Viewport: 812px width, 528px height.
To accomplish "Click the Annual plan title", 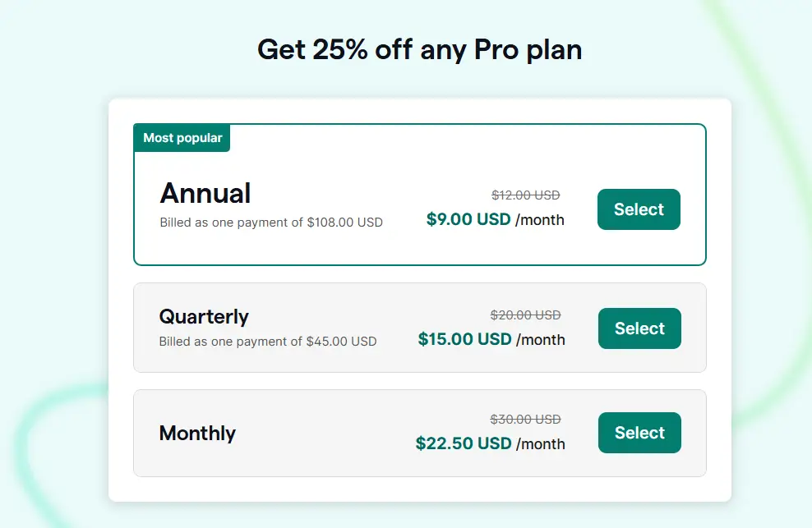I will (x=205, y=193).
